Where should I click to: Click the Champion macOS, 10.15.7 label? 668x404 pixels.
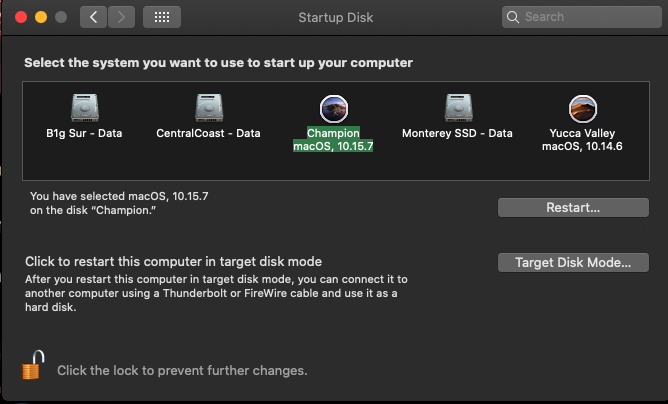tap(333, 140)
